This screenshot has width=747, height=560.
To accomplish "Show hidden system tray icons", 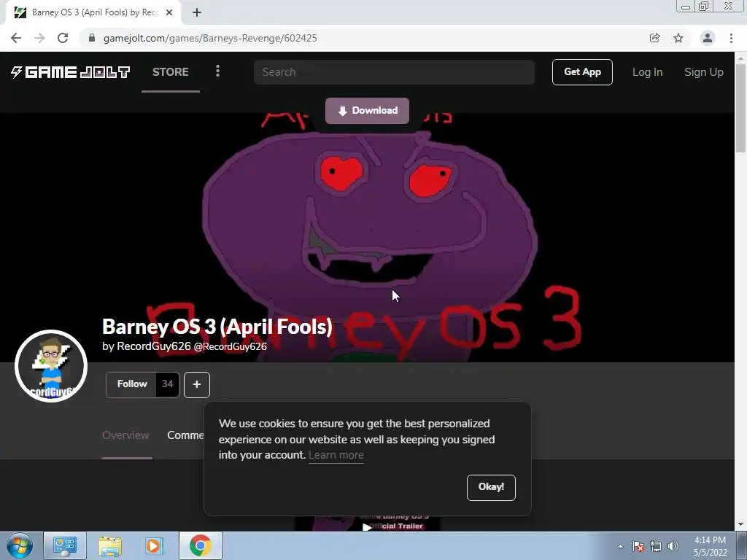I will point(620,546).
